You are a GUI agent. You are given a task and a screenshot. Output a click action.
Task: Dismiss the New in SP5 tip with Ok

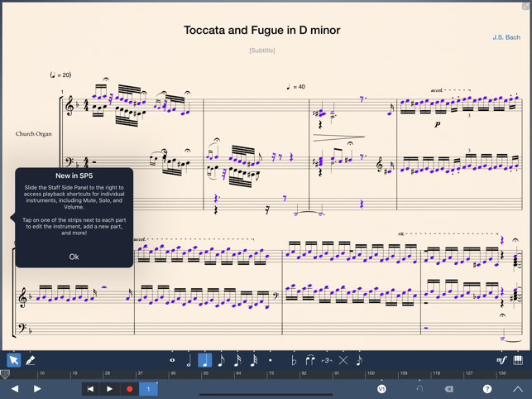point(74,257)
